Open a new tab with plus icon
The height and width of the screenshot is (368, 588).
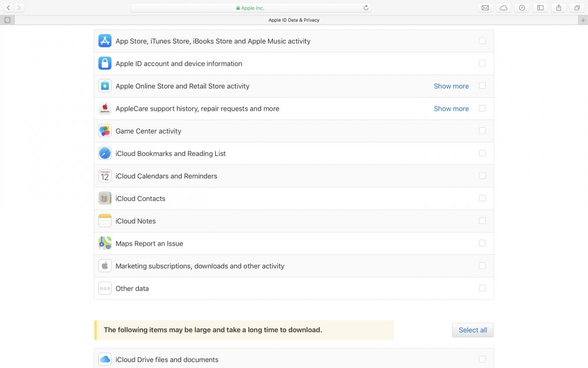pos(583,20)
